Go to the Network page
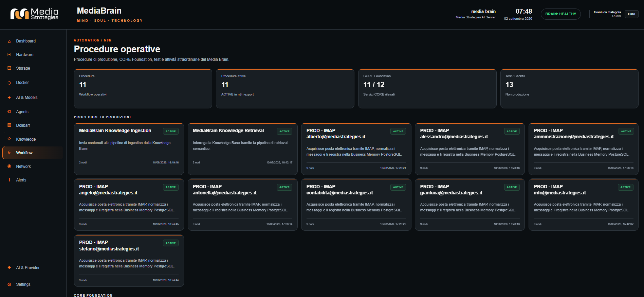This screenshot has width=644, height=297. (x=33, y=167)
